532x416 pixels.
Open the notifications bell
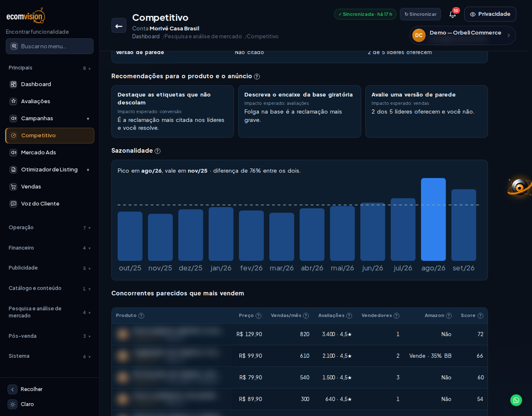[453, 15]
